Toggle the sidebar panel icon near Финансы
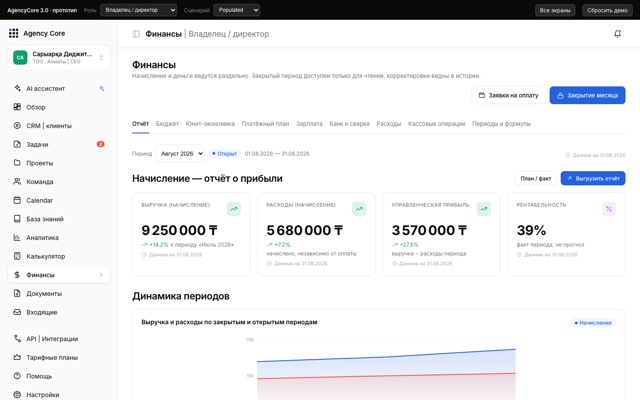Image resolution: width=640 pixels, height=400 pixels. (136, 34)
